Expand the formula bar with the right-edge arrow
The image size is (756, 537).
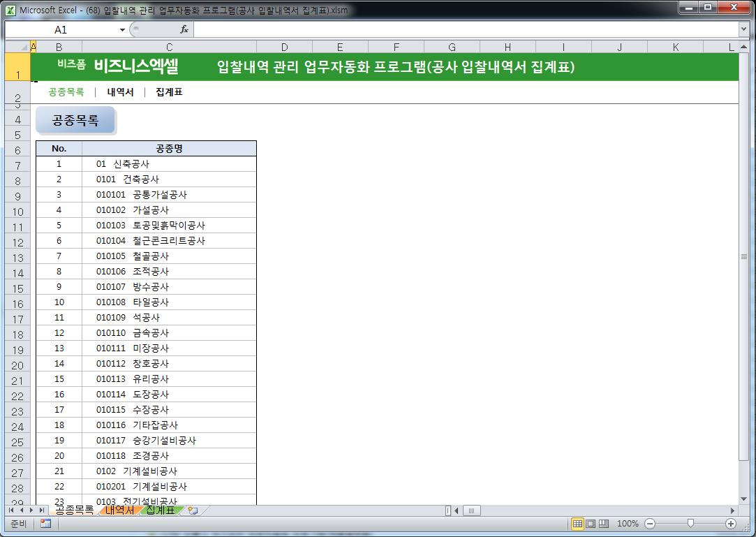pyautogui.click(x=743, y=29)
